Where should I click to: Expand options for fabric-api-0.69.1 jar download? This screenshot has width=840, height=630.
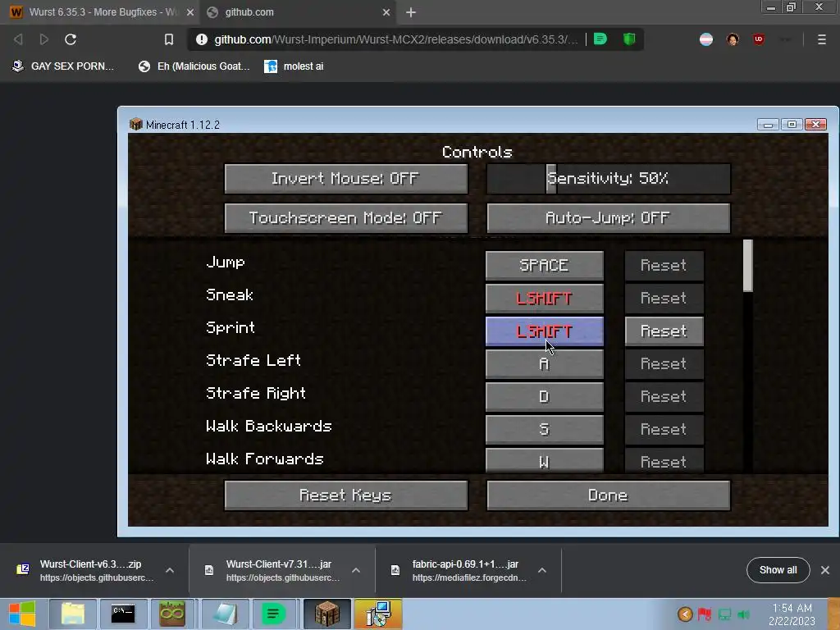coord(542,571)
